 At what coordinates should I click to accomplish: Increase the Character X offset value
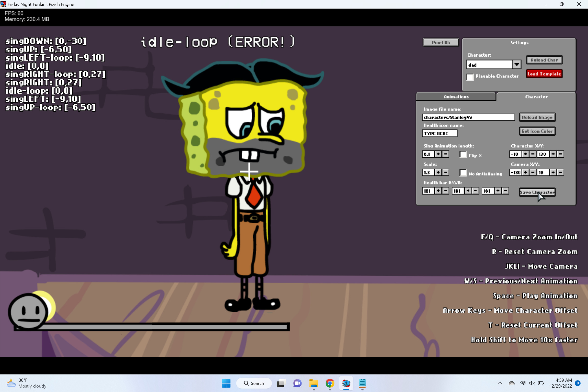click(526, 154)
